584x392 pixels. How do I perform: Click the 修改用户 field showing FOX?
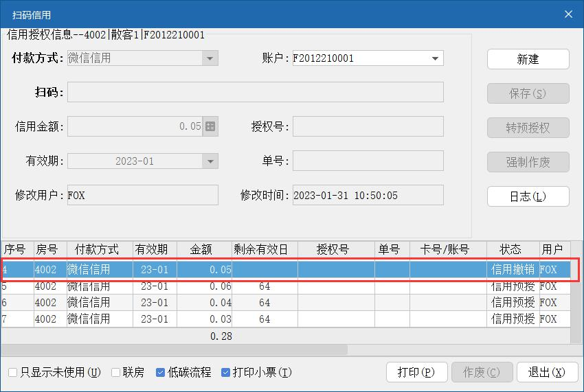click(143, 195)
